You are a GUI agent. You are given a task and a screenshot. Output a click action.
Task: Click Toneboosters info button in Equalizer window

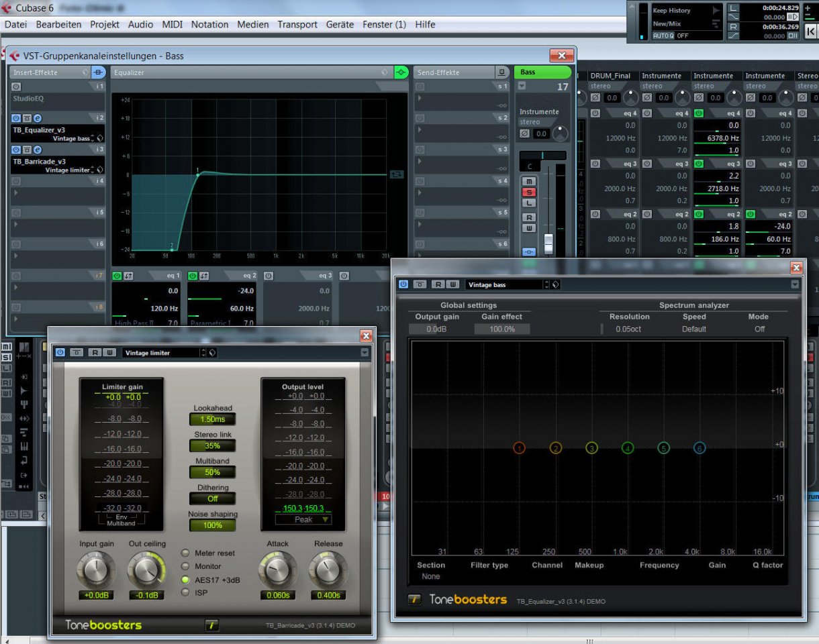pos(415,600)
